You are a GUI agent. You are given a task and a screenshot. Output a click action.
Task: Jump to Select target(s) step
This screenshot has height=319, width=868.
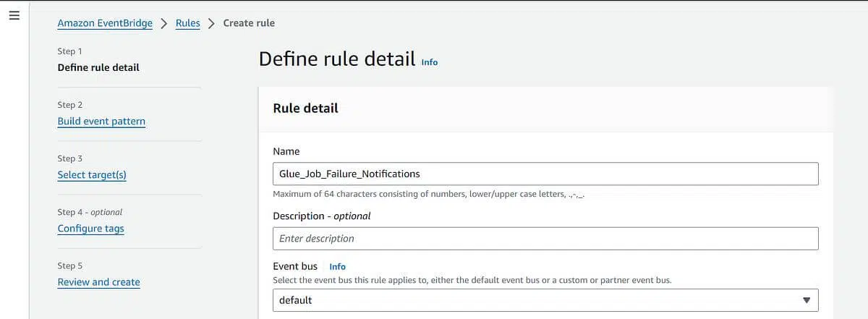92,174
